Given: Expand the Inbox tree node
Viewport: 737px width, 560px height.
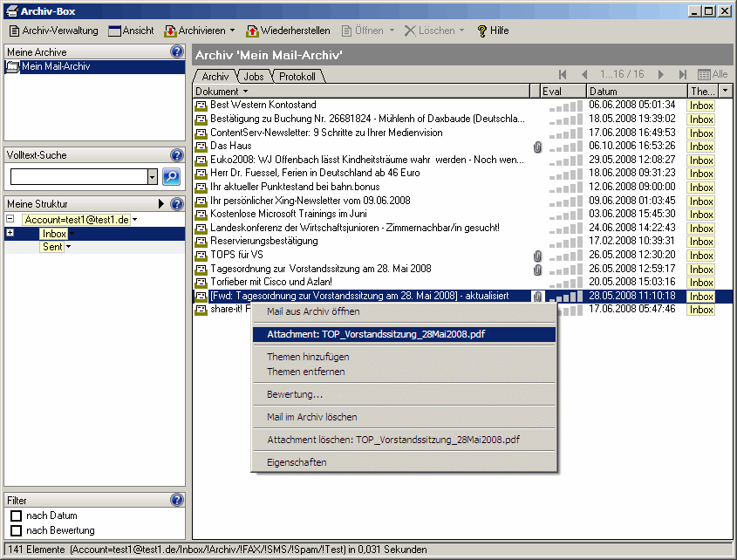Looking at the screenshot, I should point(10,234).
